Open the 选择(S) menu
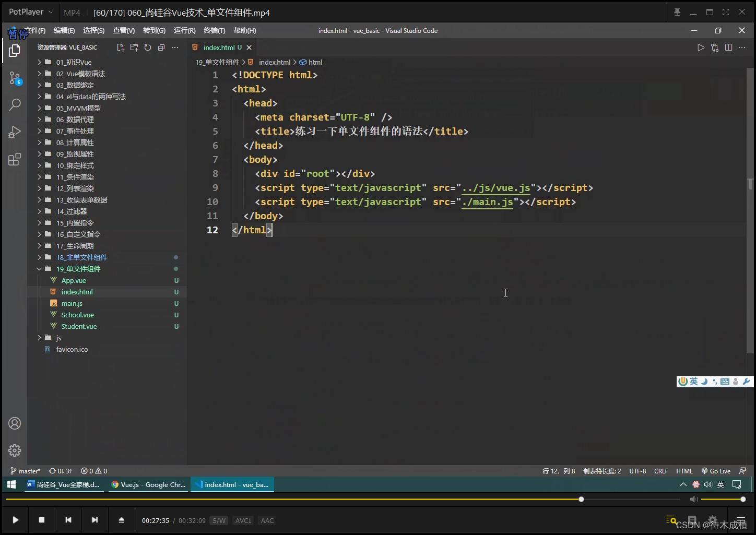756x535 pixels. pyautogui.click(x=94, y=31)
